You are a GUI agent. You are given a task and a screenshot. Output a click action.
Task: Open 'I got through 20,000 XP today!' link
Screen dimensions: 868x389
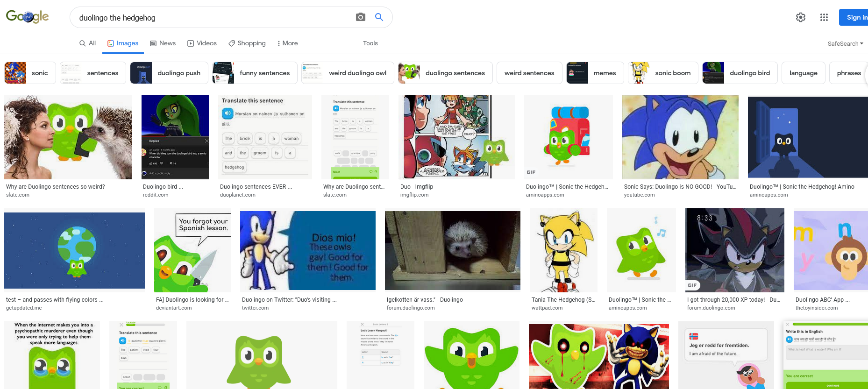tap(734, 300)
